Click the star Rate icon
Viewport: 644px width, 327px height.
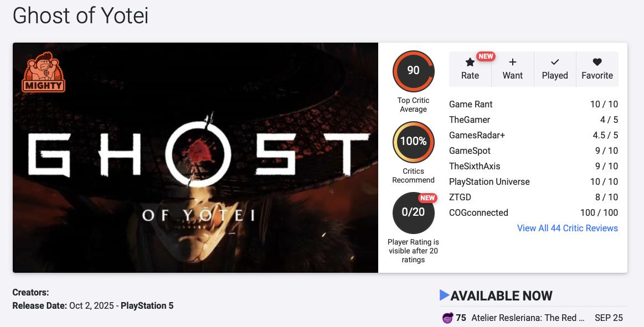[470, 63]
